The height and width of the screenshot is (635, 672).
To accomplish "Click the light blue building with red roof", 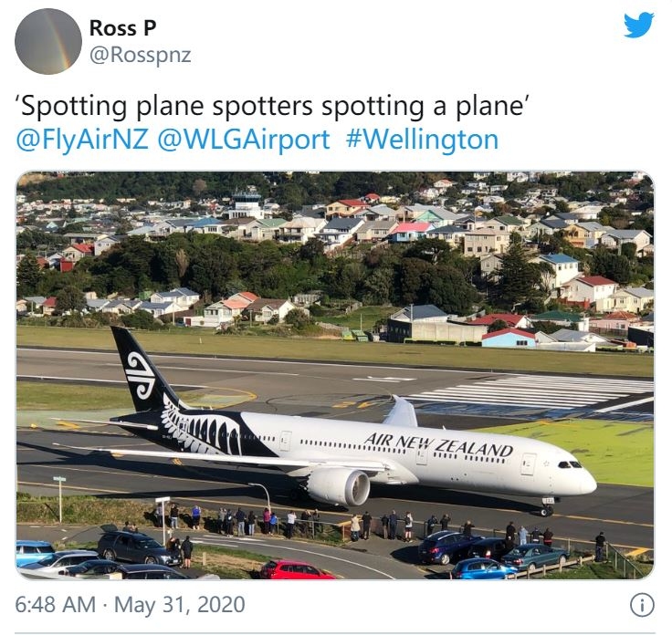I will coord(509,338).
